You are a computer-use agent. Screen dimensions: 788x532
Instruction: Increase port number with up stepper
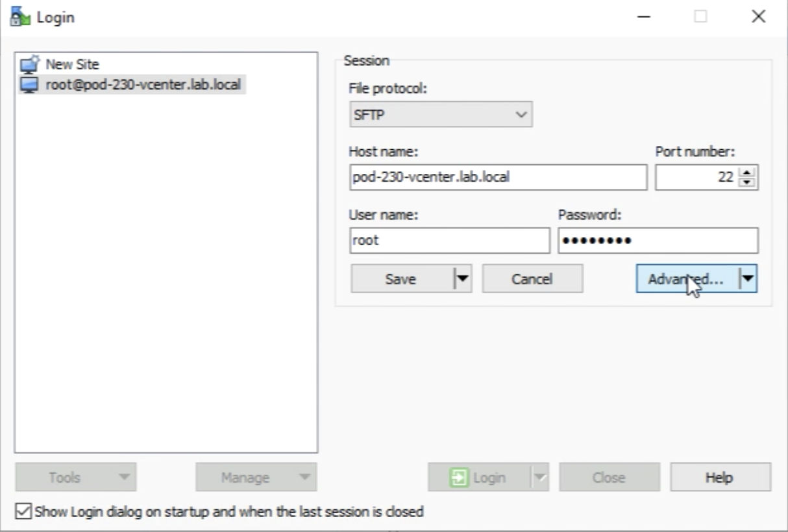tap(748, 173)
